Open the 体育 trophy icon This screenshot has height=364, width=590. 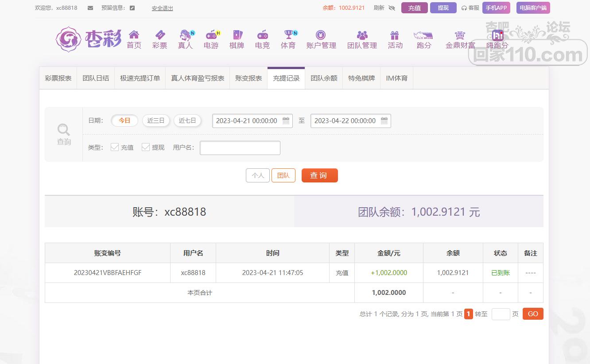point(288,35)
